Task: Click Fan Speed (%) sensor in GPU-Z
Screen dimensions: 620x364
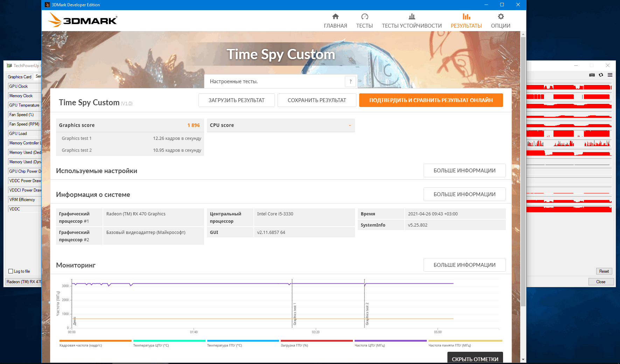Action: click(25, 115)
